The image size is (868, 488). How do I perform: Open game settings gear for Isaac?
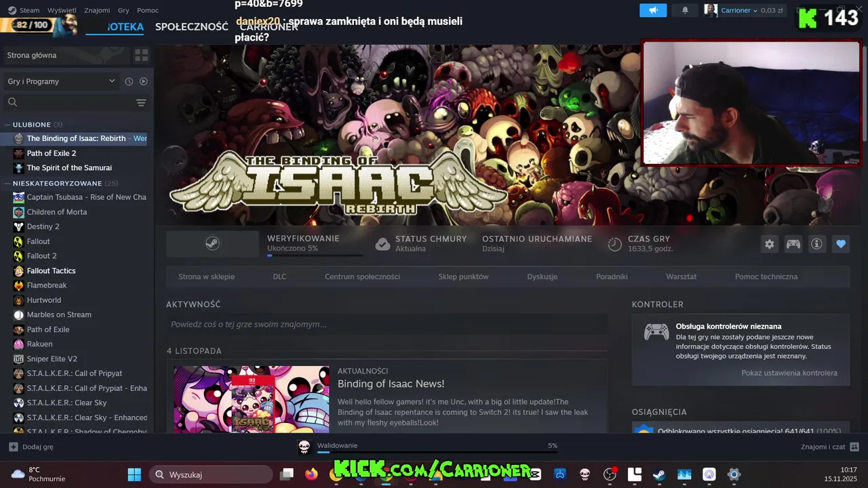[x=769, y=244]
